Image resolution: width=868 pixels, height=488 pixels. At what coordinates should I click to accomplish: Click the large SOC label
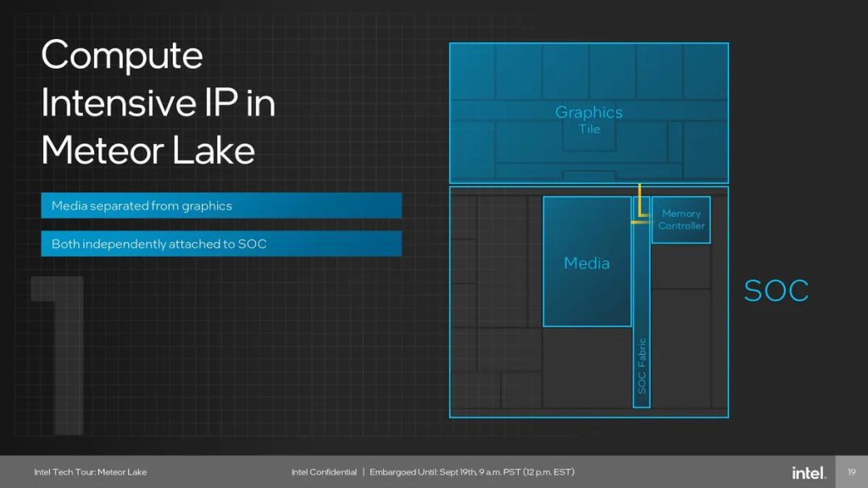point(776,291)
